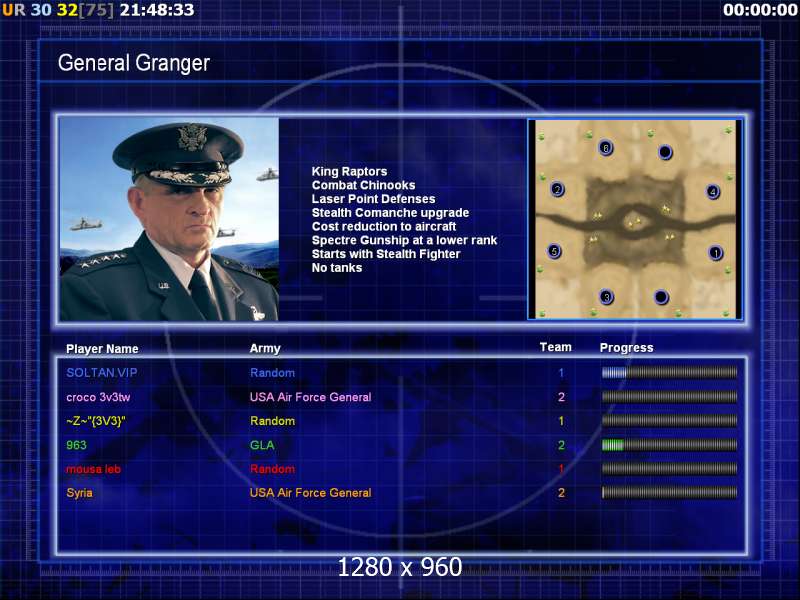
Task: Click player 963's green progress bar
Action: pos(669,445)
